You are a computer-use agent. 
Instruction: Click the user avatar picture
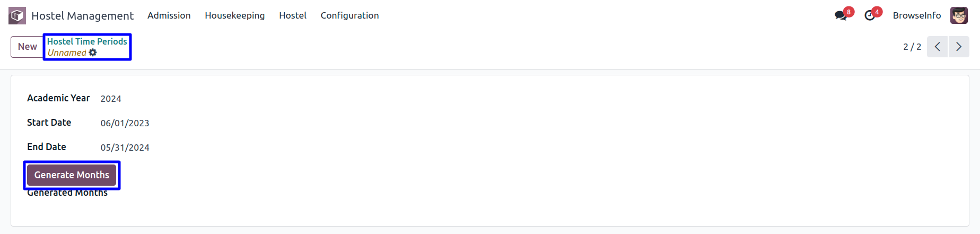[x=959, y=15]
